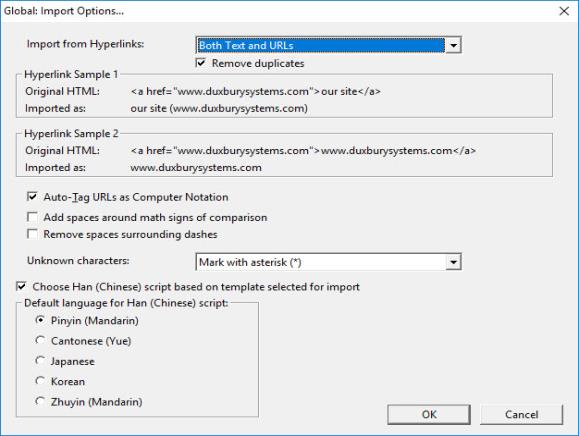This screenshot has height=436, width=579.
Task: Click the 'Import from Hyperlinks:' label
Action: (85, 44)
